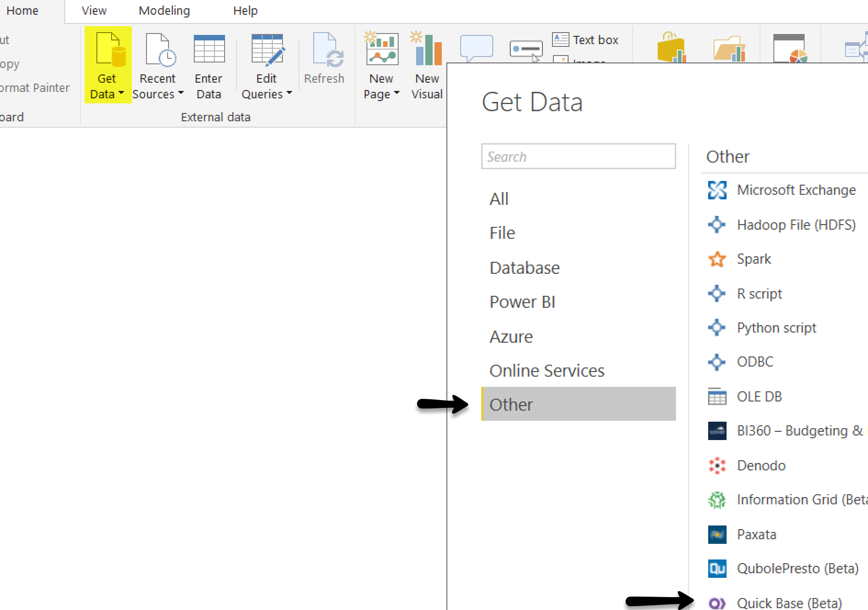The height and width of the screenshot is (610, 868).
Task: Click the QubolePresto Qu icon
Action: [717, 569]
